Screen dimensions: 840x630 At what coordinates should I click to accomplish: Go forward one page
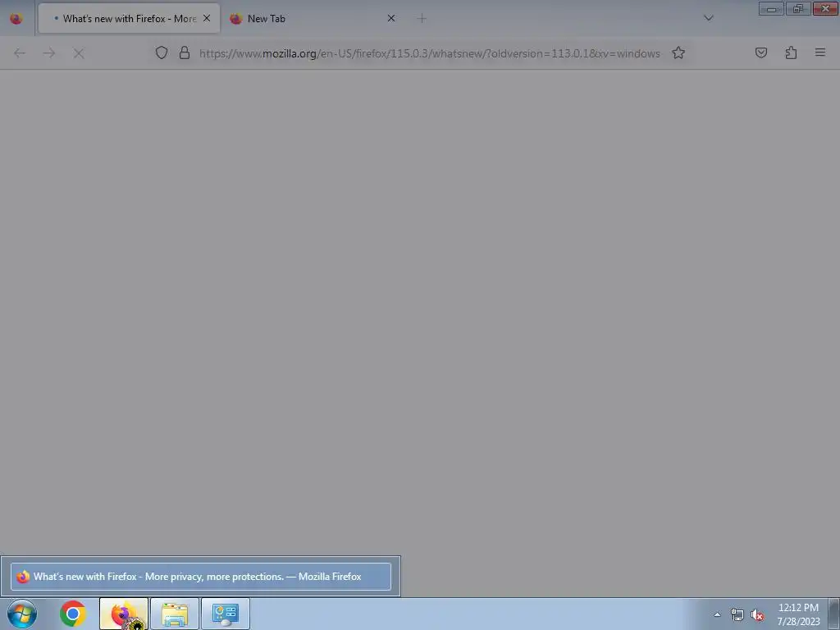(x=49, y=53)
